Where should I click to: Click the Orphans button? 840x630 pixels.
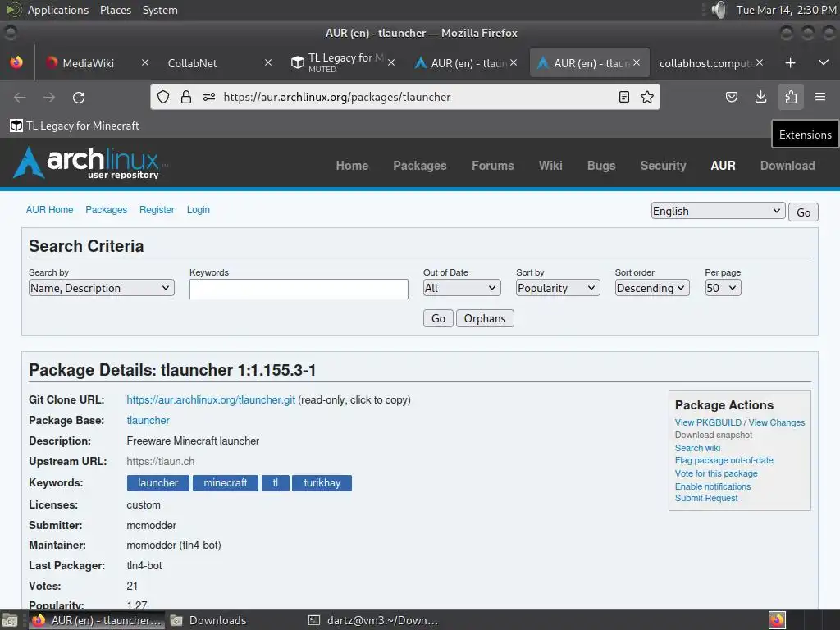485,318
